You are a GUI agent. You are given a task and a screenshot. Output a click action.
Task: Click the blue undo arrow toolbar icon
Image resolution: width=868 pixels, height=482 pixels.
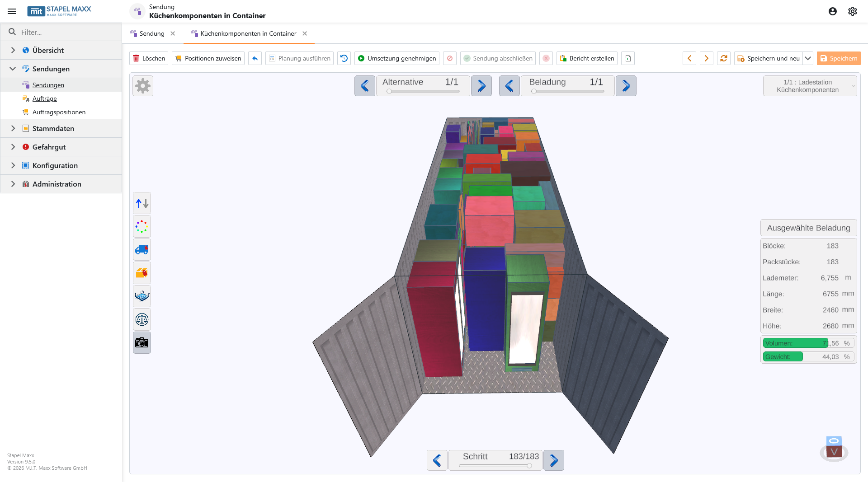coord(255,58)
